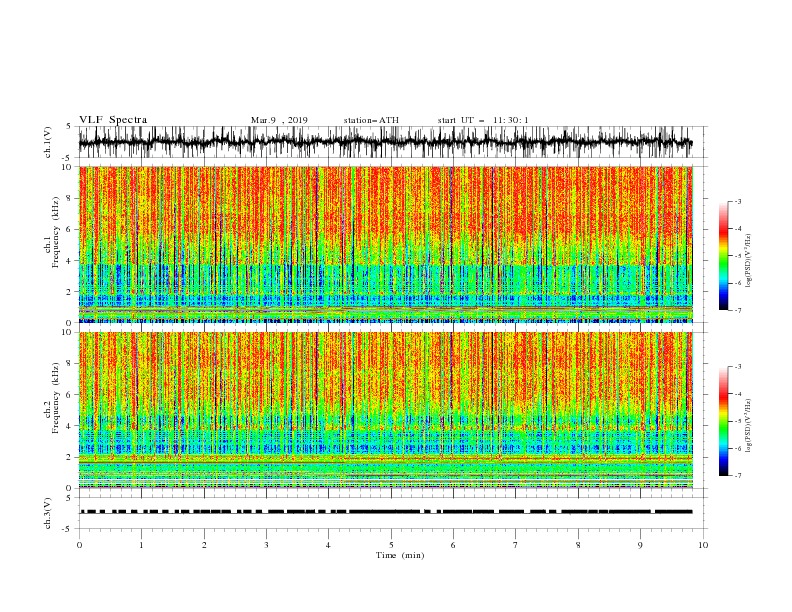Click the ch.3 black dashed trace
792x612 pixels.
pyautogui.click(x=385, y=512)
